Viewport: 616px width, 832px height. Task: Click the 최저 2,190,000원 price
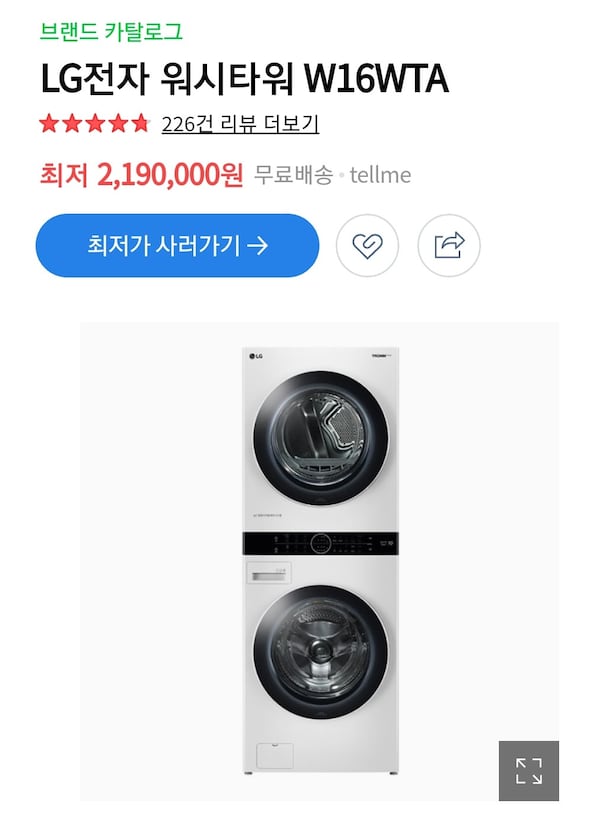(x=141, y=176)
